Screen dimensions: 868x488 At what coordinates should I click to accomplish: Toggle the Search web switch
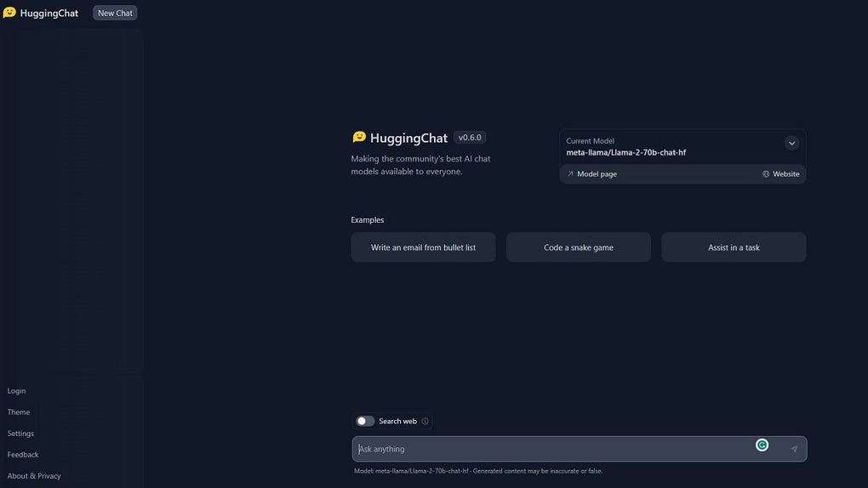365,421
